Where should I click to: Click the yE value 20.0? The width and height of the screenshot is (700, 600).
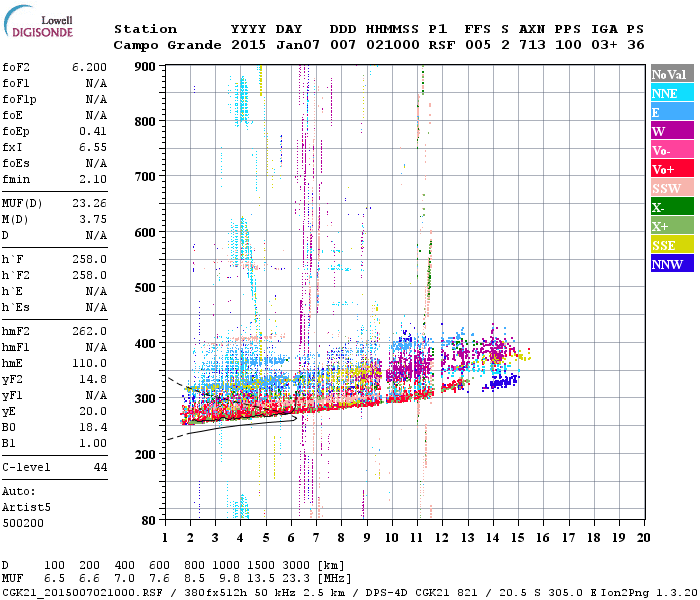[93, 412]
